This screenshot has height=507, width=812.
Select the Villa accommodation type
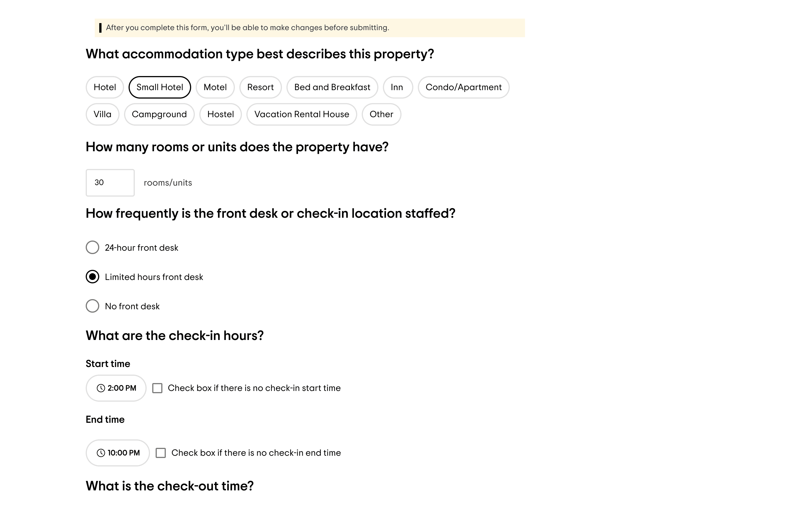[102, 114]
